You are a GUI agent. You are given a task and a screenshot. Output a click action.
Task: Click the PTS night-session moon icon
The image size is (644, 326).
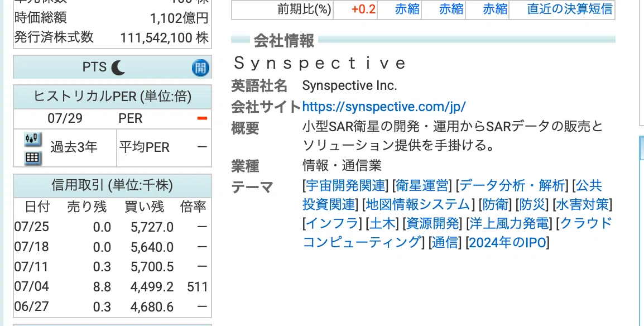tap(118, 68)
